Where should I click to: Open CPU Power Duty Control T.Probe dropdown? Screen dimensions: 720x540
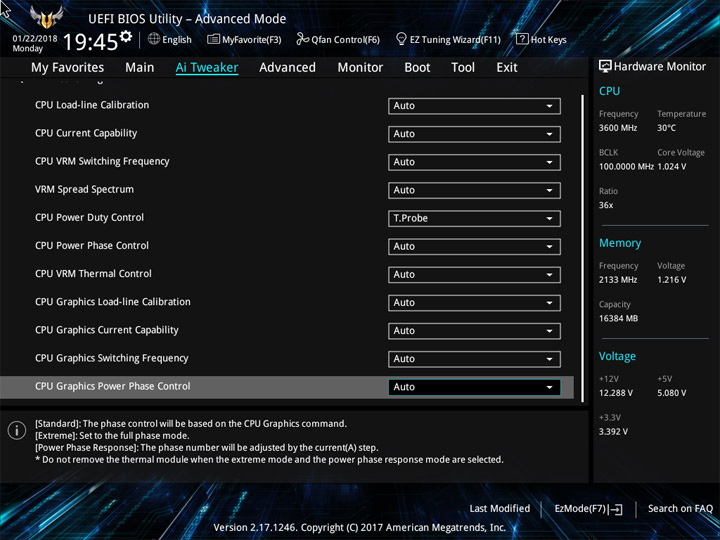click(x=474, y=219)
